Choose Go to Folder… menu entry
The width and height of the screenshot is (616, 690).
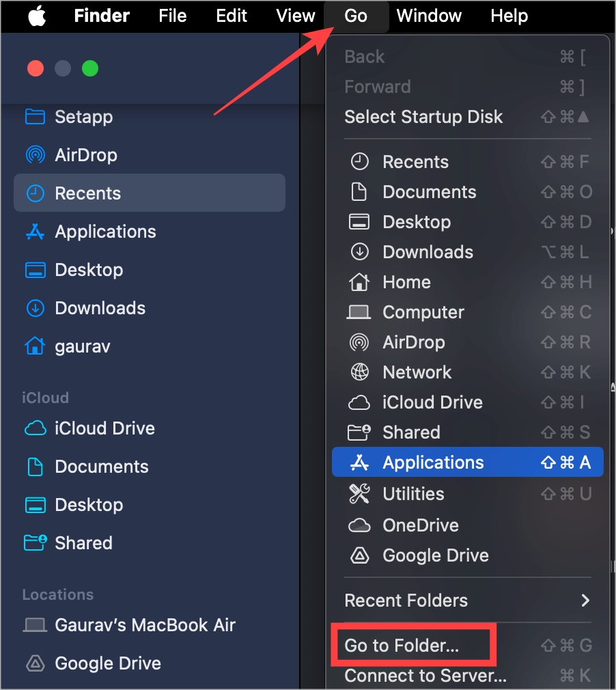[x=467, y=645]
